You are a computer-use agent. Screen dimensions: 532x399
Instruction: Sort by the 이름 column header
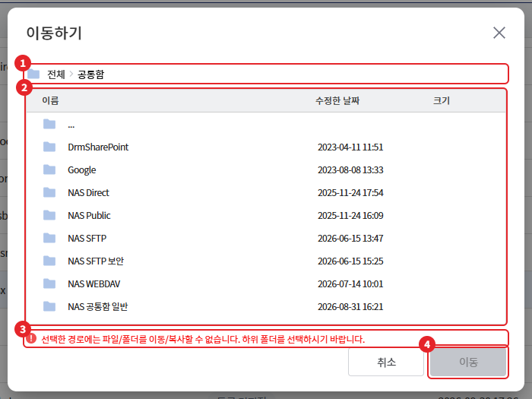tap(50, 100)
